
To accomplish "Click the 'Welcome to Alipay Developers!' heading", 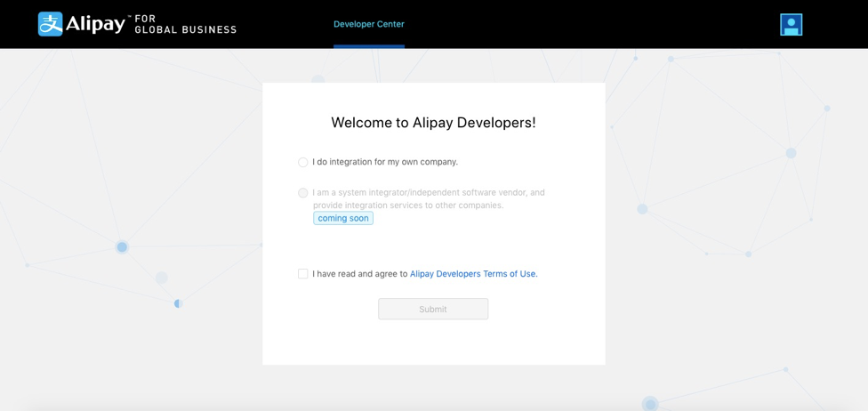I will [433, 123].
